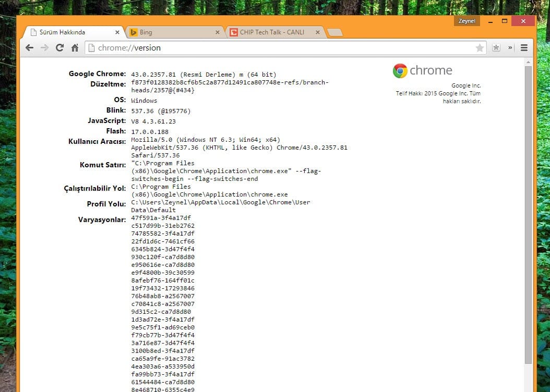550x392 pixels.
Task: Minimize the Chrome window
Action: 491,21
